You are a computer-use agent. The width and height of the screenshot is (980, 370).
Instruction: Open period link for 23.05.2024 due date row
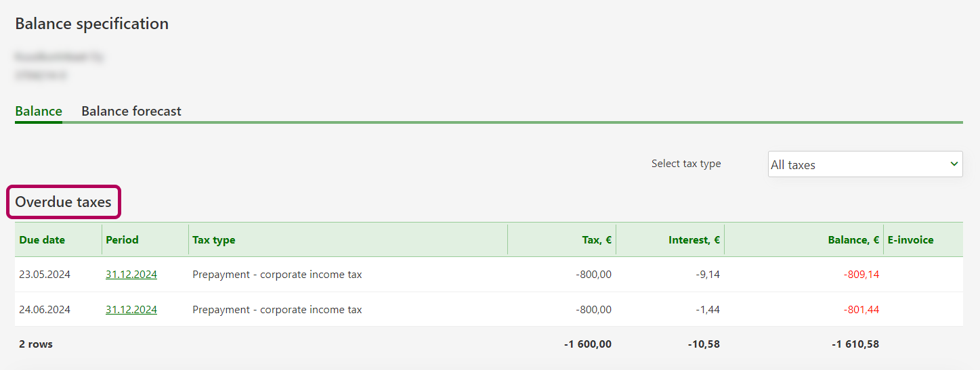(x=131, y=275)
